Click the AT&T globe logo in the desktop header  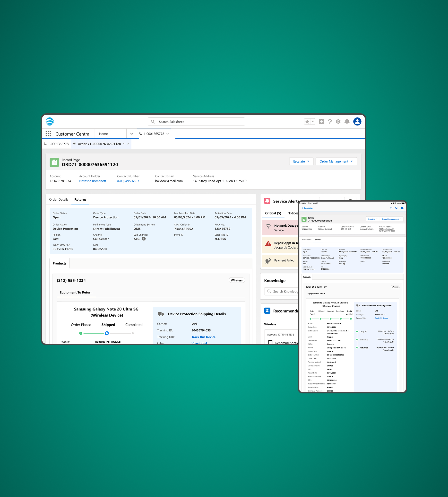coord(50,121)
